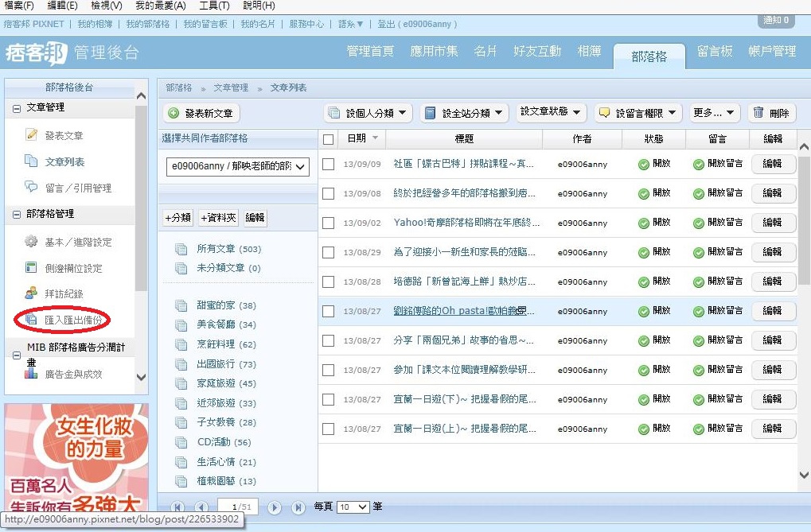Check the box for the Oh pasta post
The height and width of the screenshot is (532, 811).
328,311
